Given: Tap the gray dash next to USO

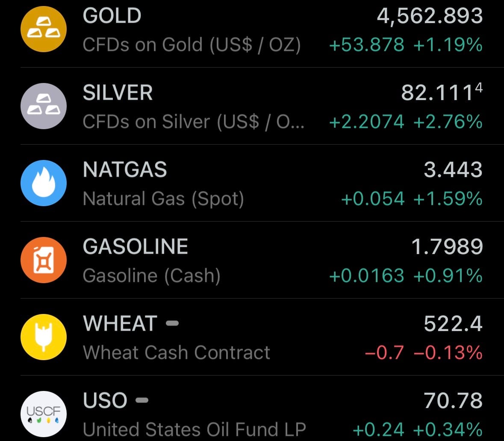Looking at the screenshot, I should click(142, 400).
